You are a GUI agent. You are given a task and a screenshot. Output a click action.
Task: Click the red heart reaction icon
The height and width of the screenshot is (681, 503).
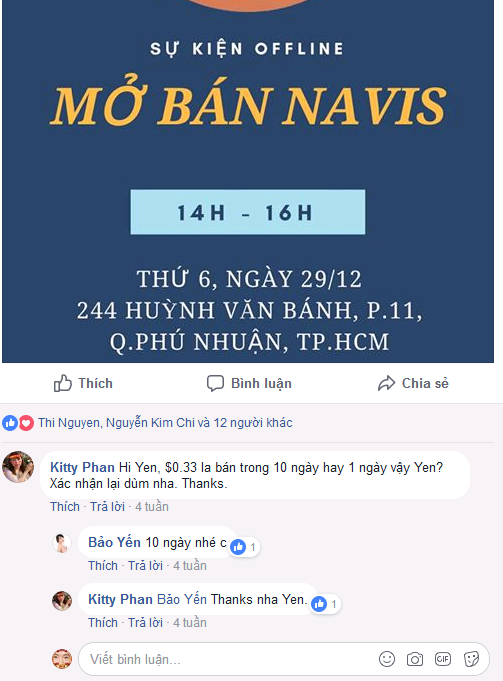(26, 423)
